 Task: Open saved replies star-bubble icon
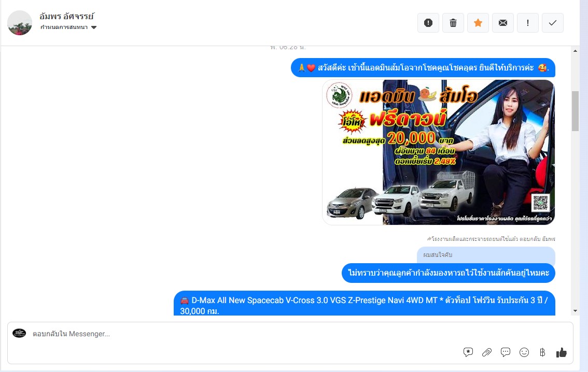[468, 352]
